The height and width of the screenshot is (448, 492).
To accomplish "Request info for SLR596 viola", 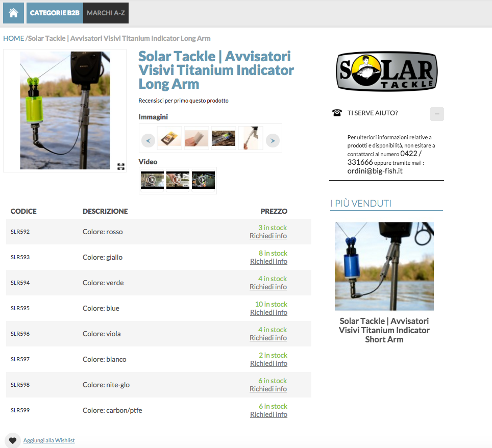I will [x=268, y=338].
